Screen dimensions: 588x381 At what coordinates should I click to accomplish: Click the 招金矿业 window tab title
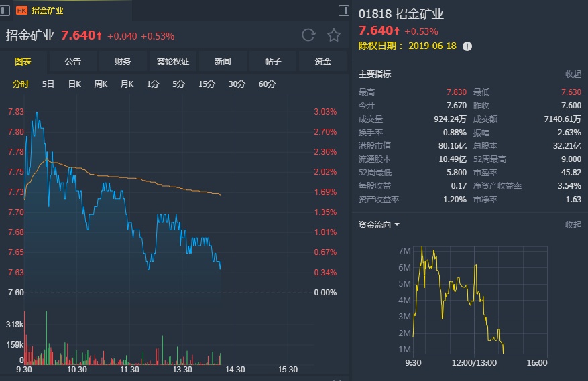(x=47, y=11)
